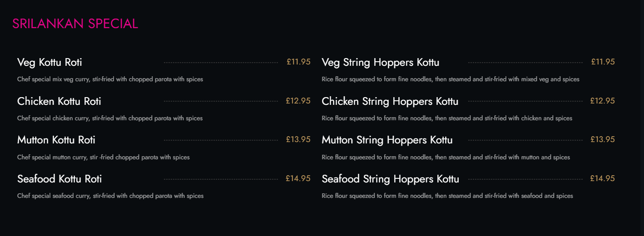Click the £11.95 Veg Kottu Roti price
644x236 pixels.
[x=298, y=62]
